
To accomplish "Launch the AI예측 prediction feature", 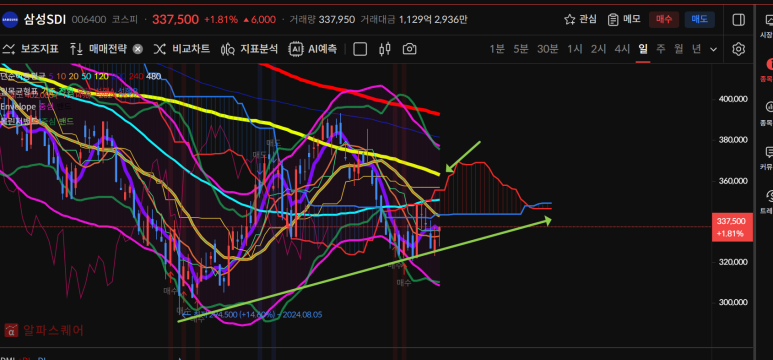I will [x=313, y=49].
